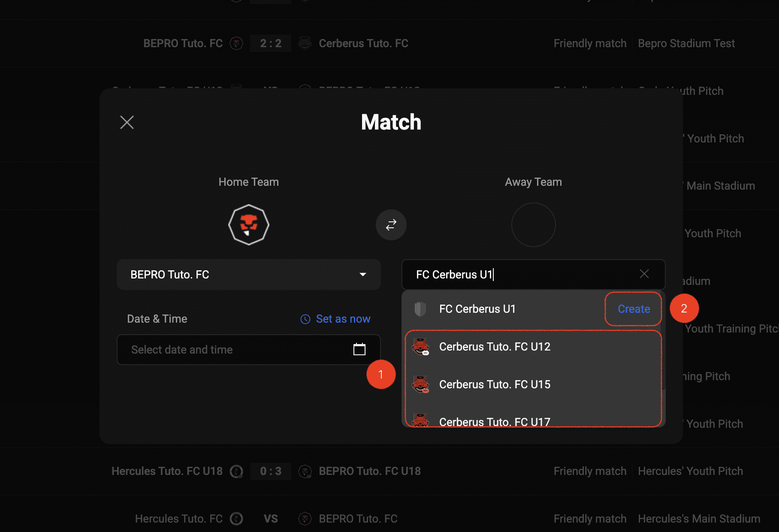This screenshot has height=532, width=779.
Task: Click Hercules' Youth Pitch in the 0:3 row
Action: (691, 471)
